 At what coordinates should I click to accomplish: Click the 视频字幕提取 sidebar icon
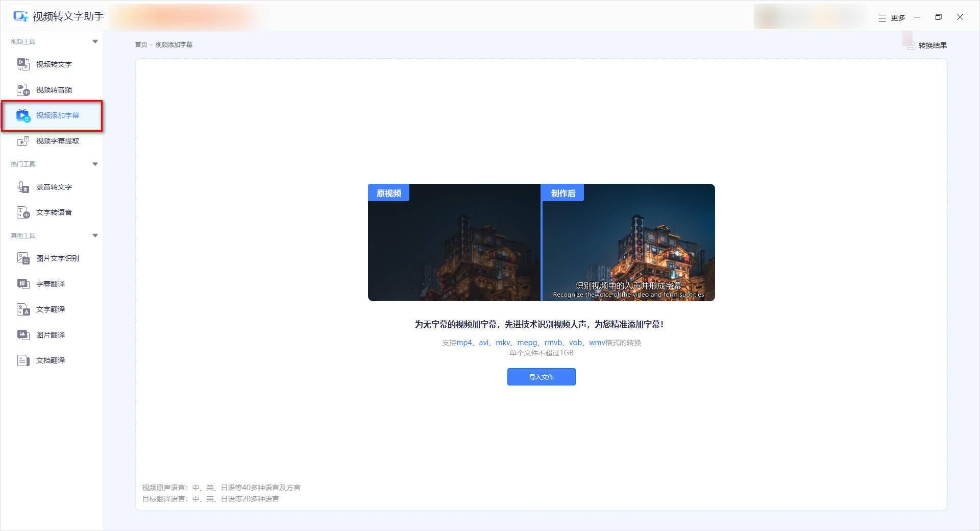(23, 141)
